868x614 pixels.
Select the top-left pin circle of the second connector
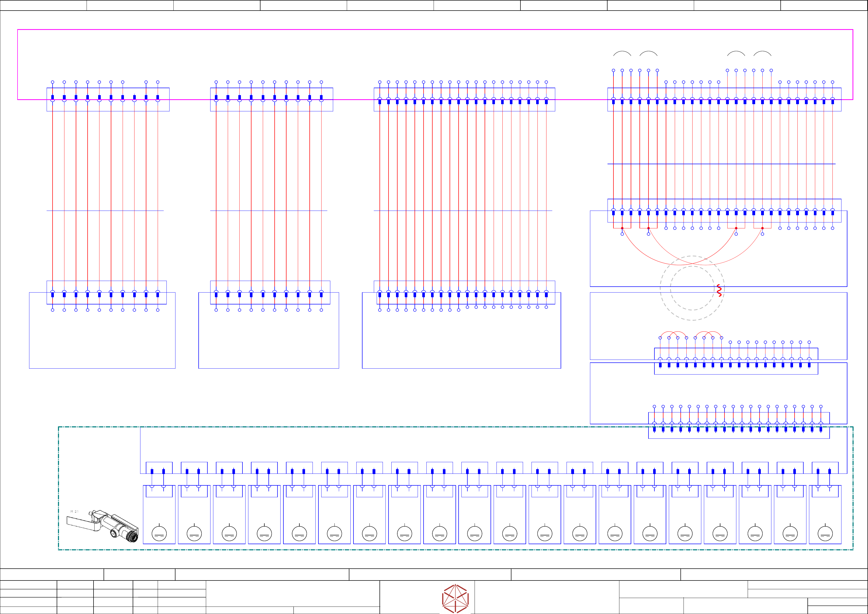pyautogui.click(x=216, y=82)
